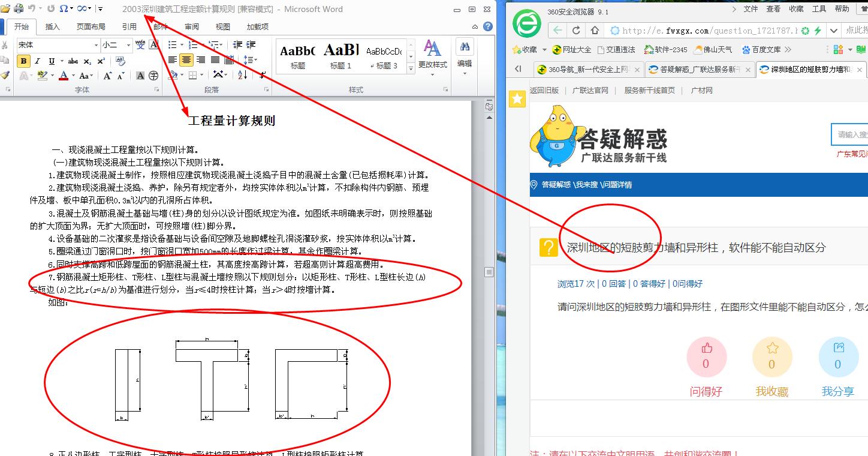Click the Undo arrow in Word quick access
Screen dimensions: 868x456
31,9
